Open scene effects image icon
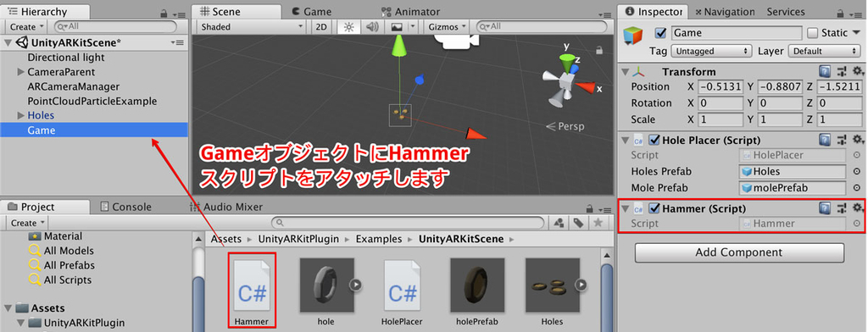The height and width of the screenshot is (332, 868). 397,26
